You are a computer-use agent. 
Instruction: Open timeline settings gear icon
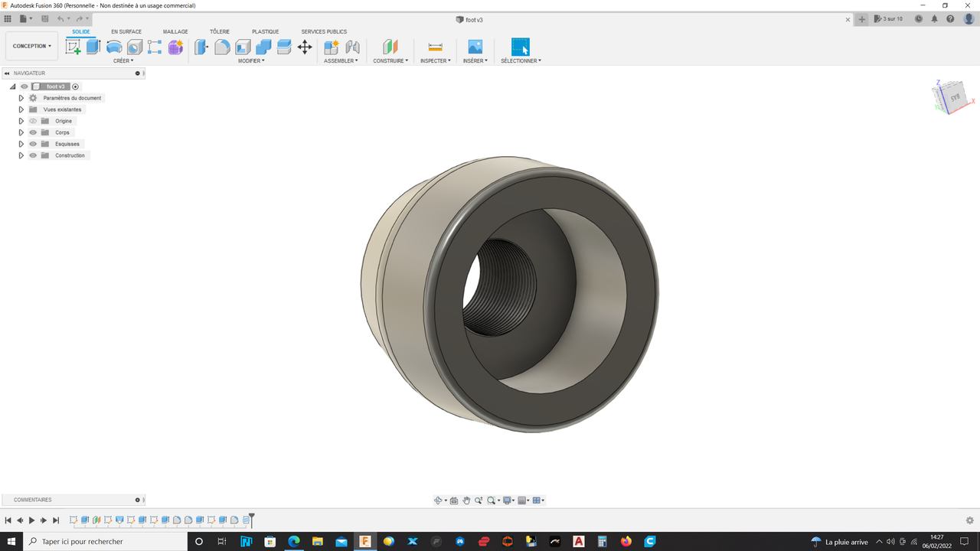coord(970,520)
